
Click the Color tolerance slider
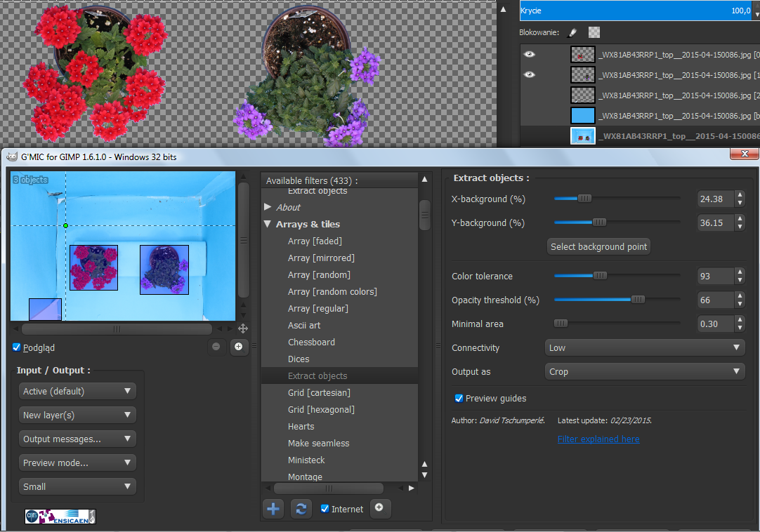pyautogui.click(x=617, y=275)
